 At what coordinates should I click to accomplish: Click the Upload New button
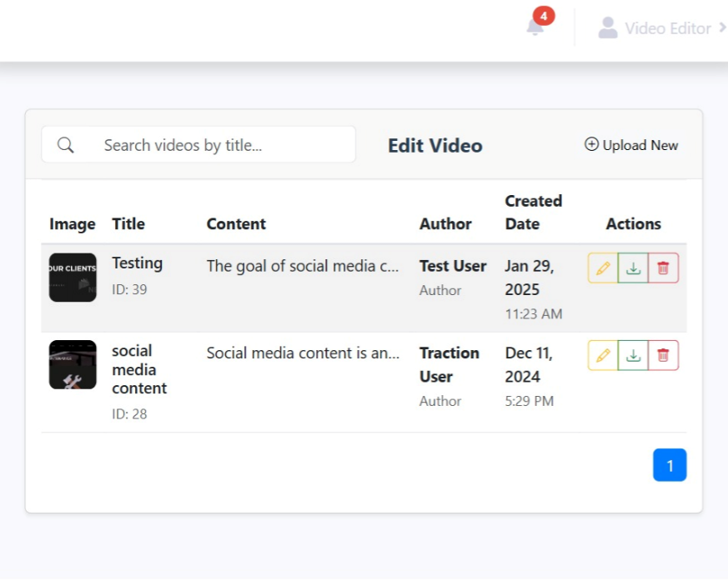[x=631, y=145]
